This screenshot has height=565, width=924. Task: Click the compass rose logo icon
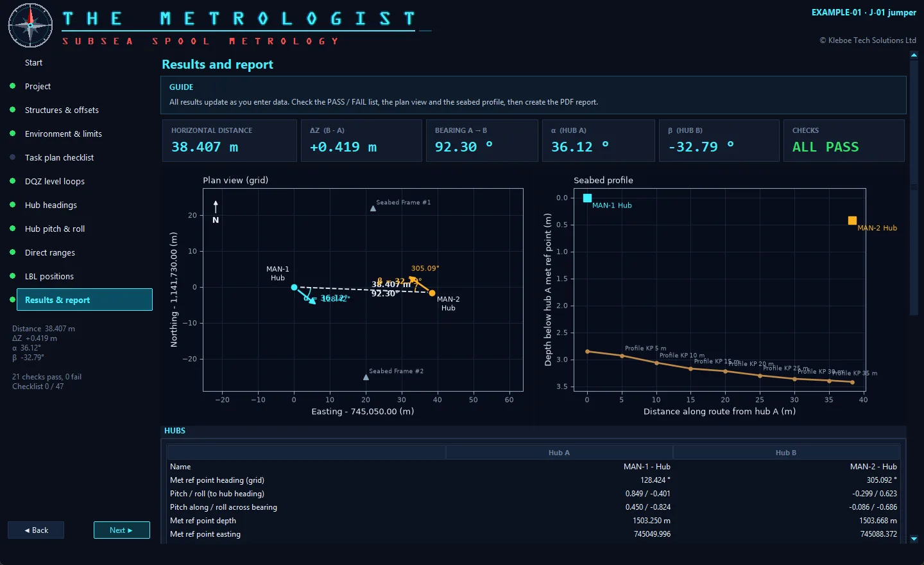tap(30, 26)
